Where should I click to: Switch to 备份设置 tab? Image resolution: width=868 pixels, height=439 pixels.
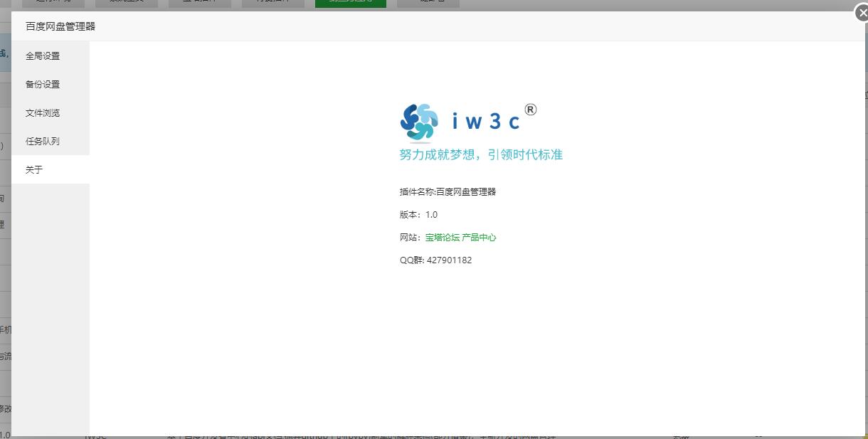point(51,84)
